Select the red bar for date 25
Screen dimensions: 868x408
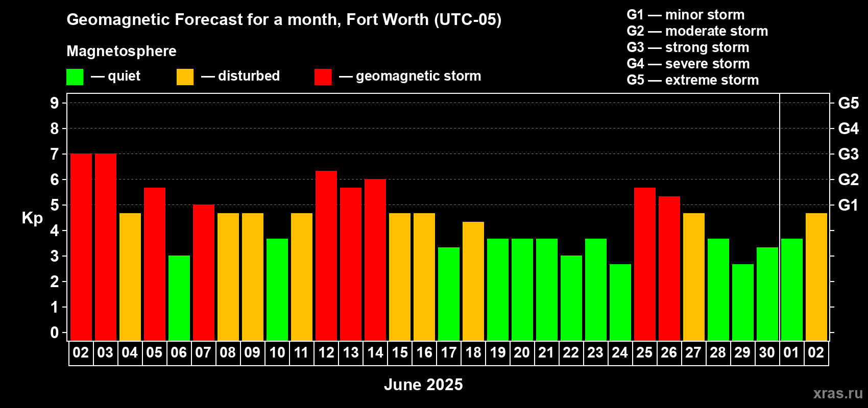coord(645,264)
